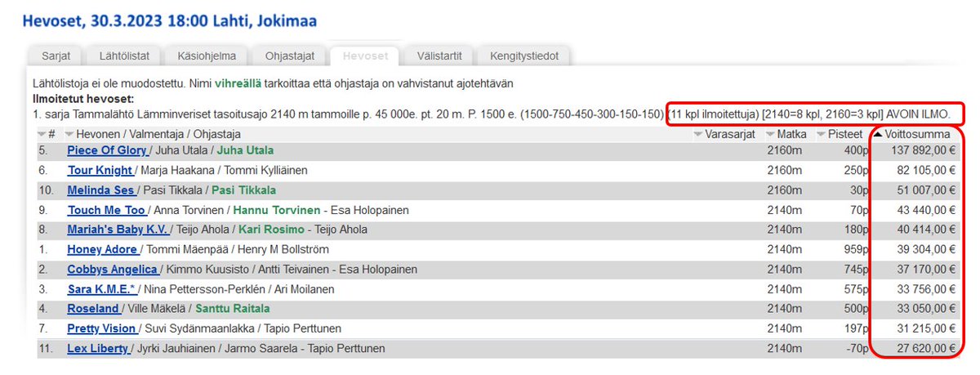Screen dimensions: 980x375
Task: Open horse Piece Of Glory link
Action: point(107,150)
